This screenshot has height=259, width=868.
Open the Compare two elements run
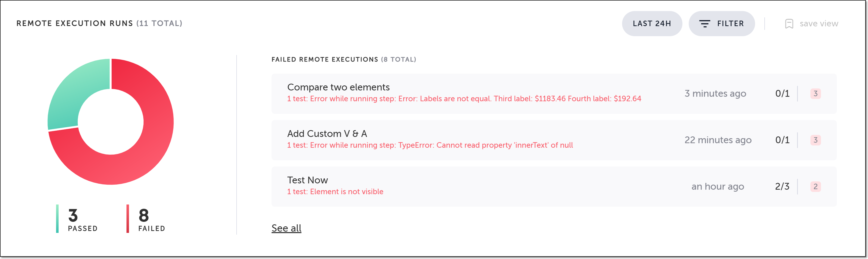click(338, 87)
